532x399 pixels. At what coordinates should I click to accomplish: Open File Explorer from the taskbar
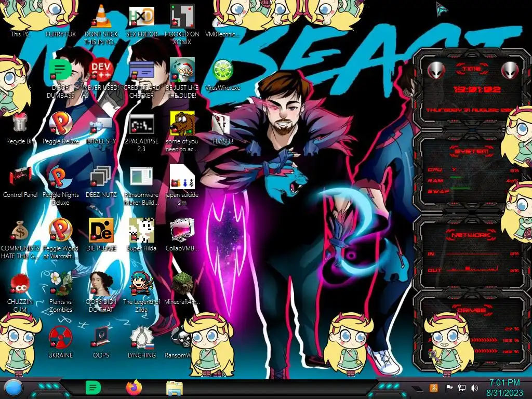[x=175, y=388]
